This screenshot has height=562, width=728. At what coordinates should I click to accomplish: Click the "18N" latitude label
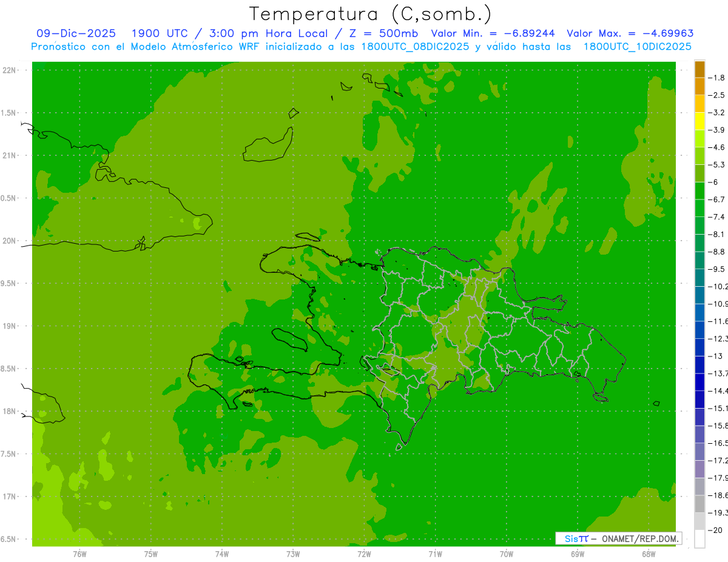[9, 411]
